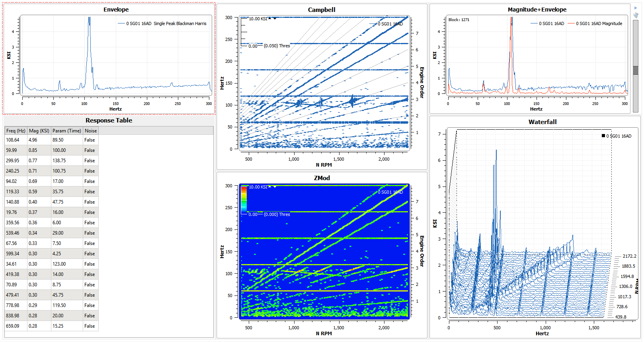Click the rabbit speed icon

[x=636, y=15]
